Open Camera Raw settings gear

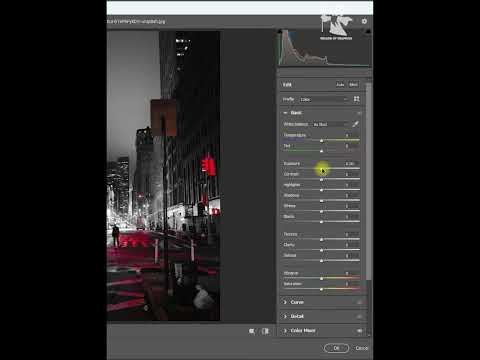[364, 21]
